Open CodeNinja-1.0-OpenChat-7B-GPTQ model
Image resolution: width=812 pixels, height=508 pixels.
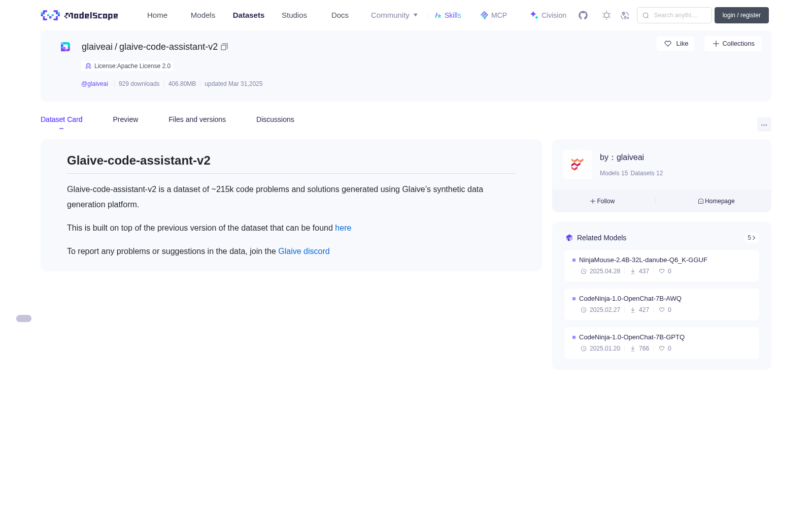pos(662,343)
